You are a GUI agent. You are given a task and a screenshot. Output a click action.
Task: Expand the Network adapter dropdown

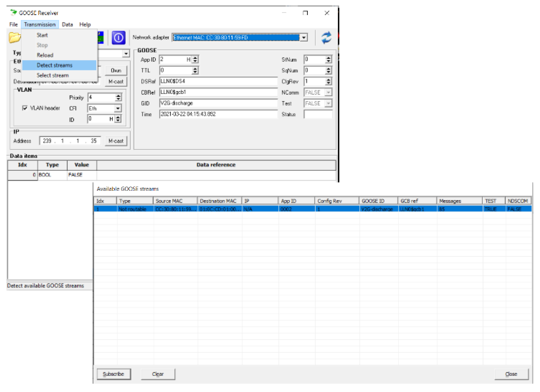304,38
